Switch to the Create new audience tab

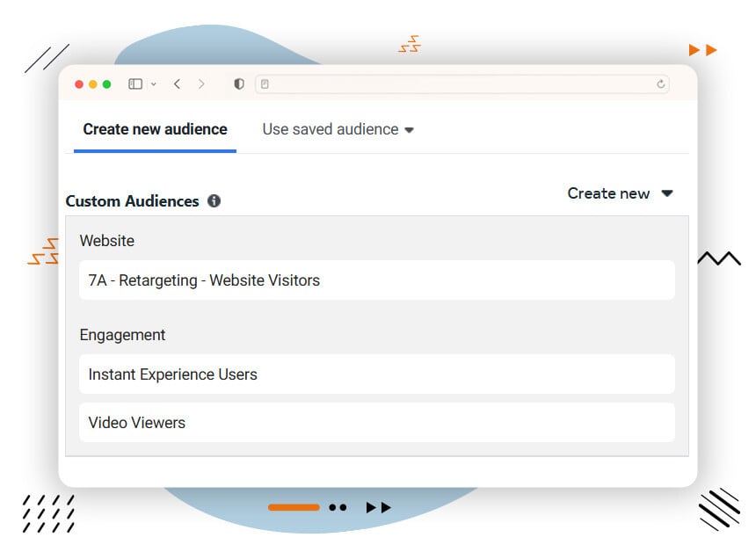pyautogui.click(x=154, y=129)
